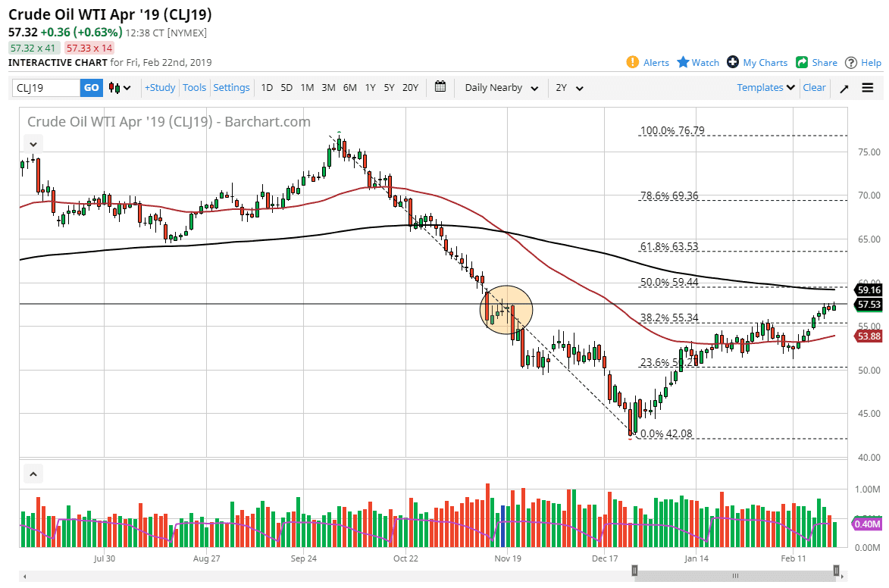Open the candlestick chart type dropdown
889x588 pixels.
coord(120,88)
